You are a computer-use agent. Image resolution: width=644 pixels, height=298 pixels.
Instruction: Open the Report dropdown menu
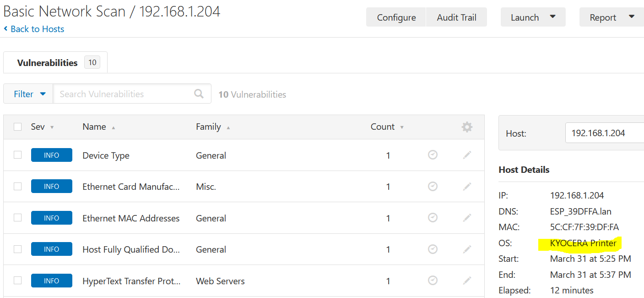[x=612, y=17]
